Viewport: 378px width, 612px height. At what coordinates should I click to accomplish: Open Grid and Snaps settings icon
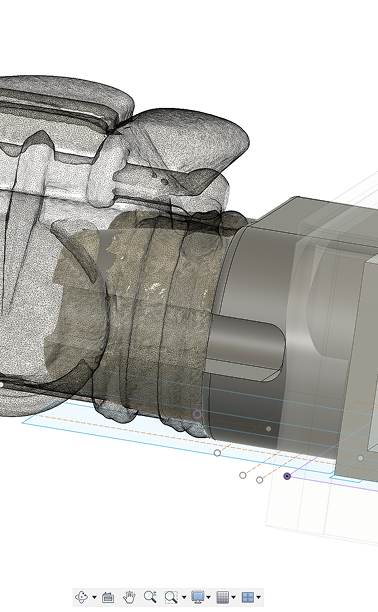click(x=223, y=597)
